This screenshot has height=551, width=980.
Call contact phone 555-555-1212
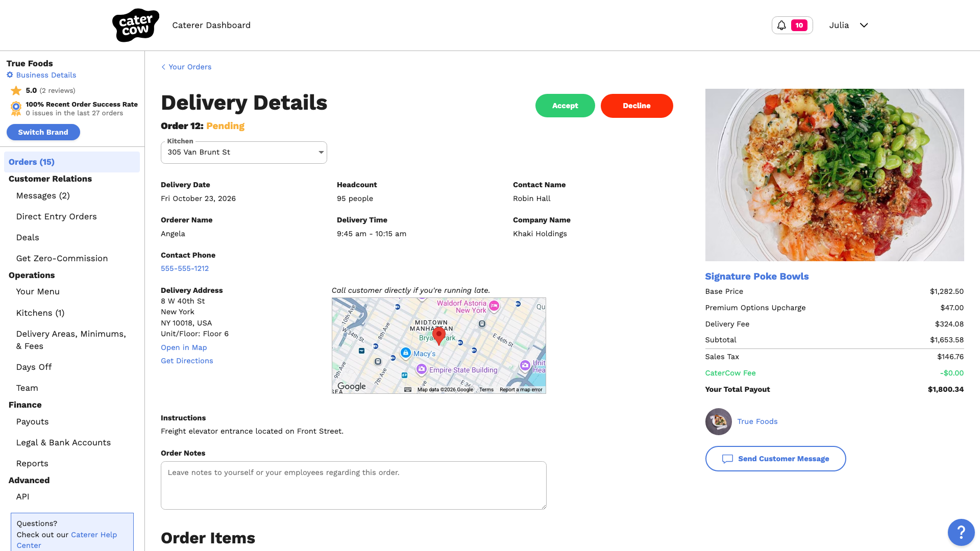coord(185,268)
